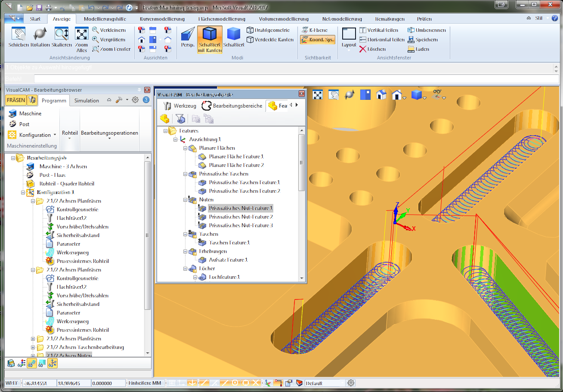Switch to the Simulation tab
The image size is (563, 392).
pos(87,100)
